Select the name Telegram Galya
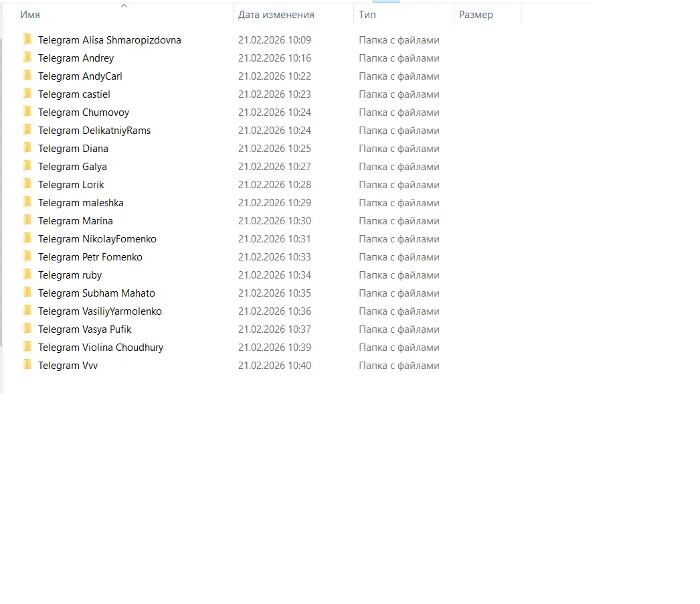The width and height of the screenshot is (700, 604). 72,167
